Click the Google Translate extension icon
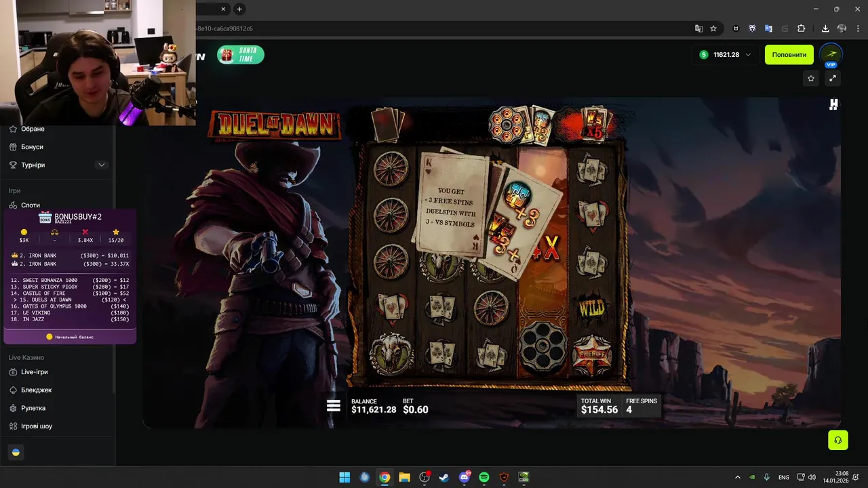The width and height of the screenshot is (868, 488). coord(768,28)
